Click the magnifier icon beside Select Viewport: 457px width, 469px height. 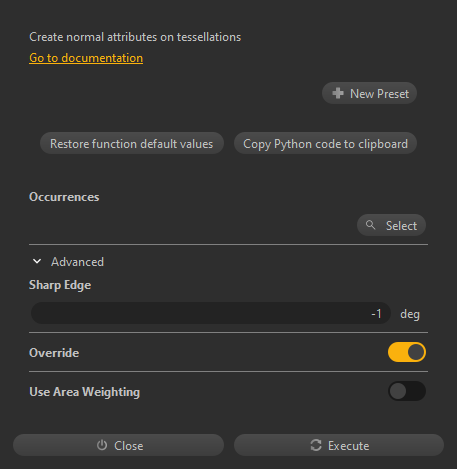pyautogui.click(x=370, y=225)
